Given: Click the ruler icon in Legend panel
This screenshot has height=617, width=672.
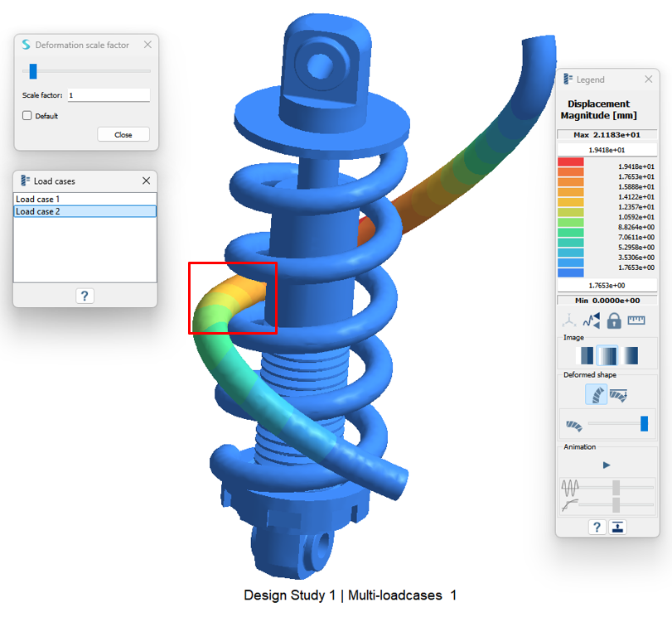Looking at the screenshot, I should coord(636,321).
